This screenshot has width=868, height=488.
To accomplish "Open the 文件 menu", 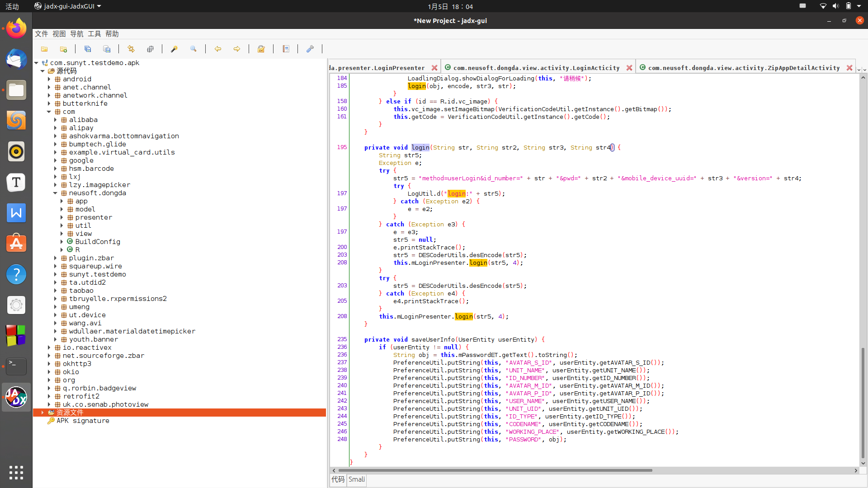I will [42, 34].
